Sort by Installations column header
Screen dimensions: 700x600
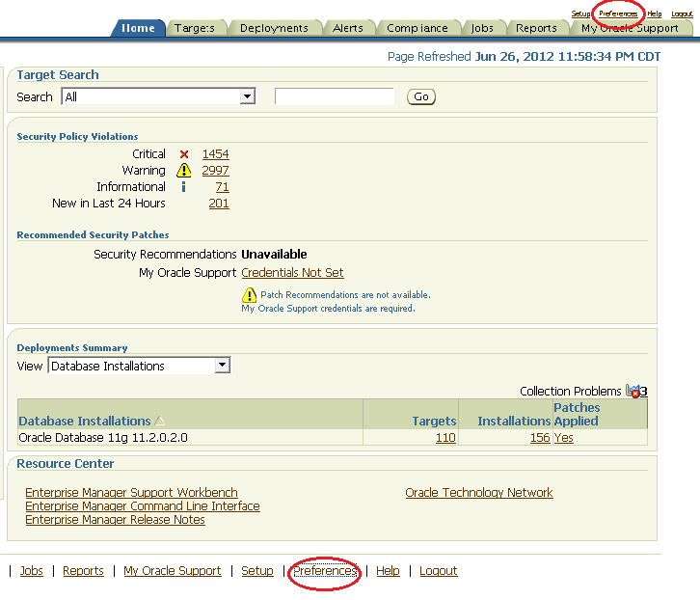coord(514,421)
